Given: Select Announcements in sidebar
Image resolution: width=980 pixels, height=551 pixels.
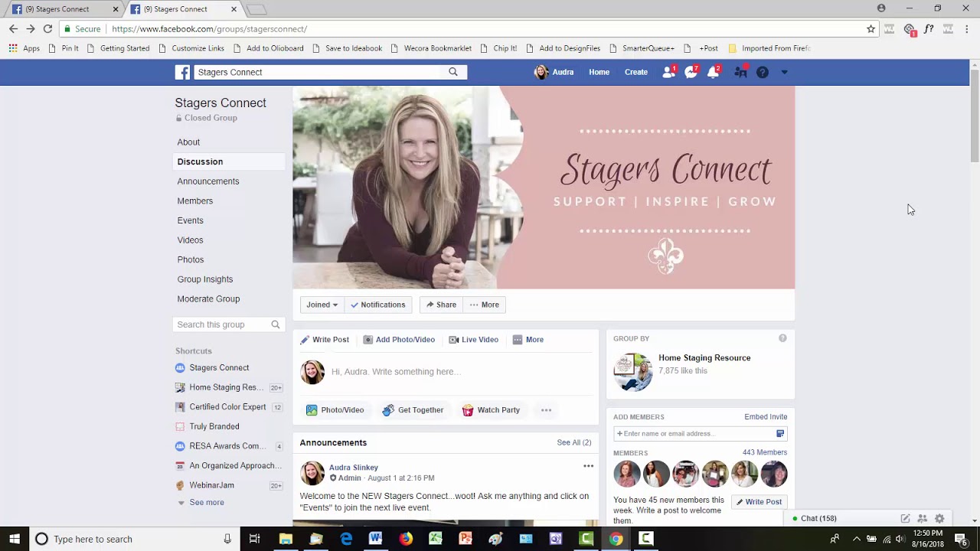Looking at the screenshot, I should 208,181.
